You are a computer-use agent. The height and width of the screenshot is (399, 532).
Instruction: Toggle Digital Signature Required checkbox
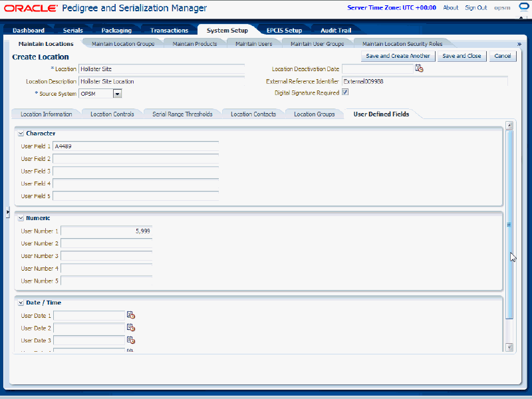coord(345,92)
